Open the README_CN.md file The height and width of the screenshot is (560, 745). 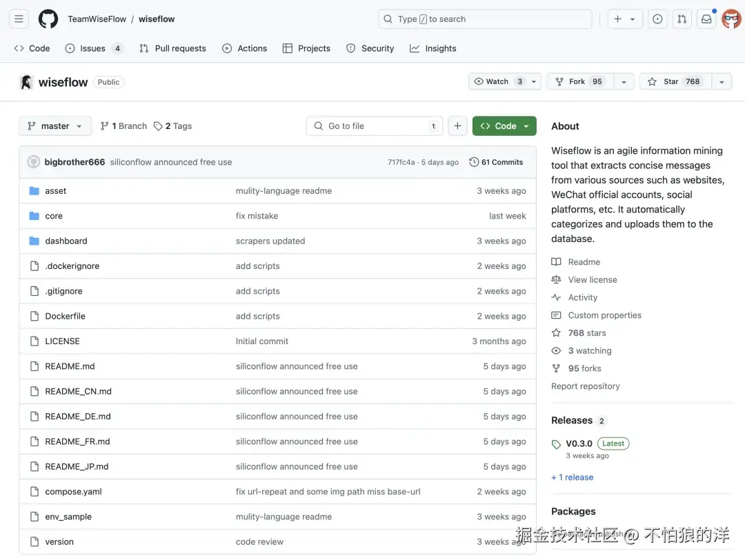click(79, 392)
